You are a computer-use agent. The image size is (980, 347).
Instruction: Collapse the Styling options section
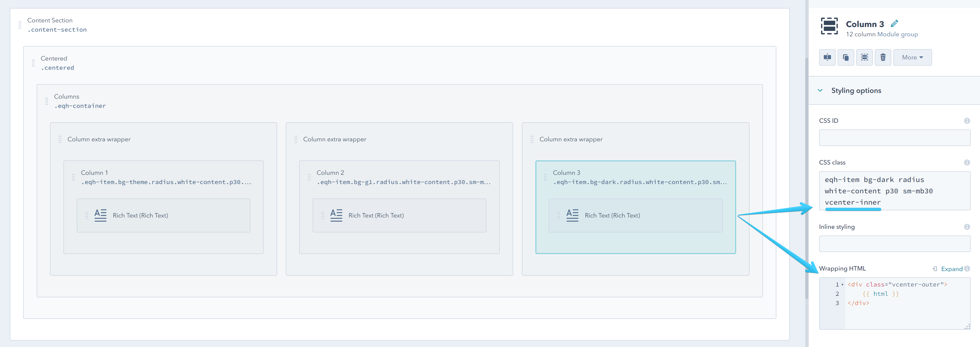[821, 90]
